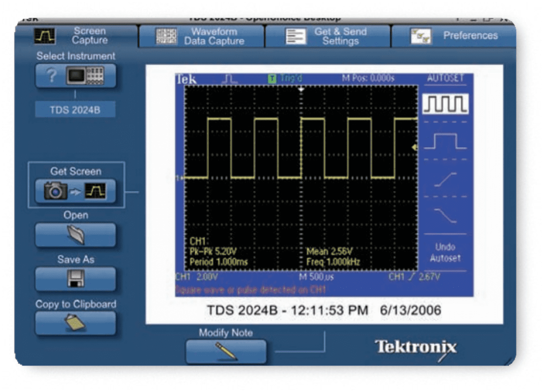Click the Modify Note pencil button
This screenshot has width=544, height=392.
(x=226, y=351)
